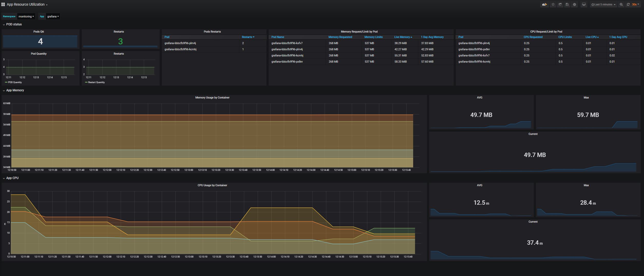The height and width of the screenshot is (276, 644).
Task: Toggle Restart Quantity legend series
Action: click(x=96, y=82)
